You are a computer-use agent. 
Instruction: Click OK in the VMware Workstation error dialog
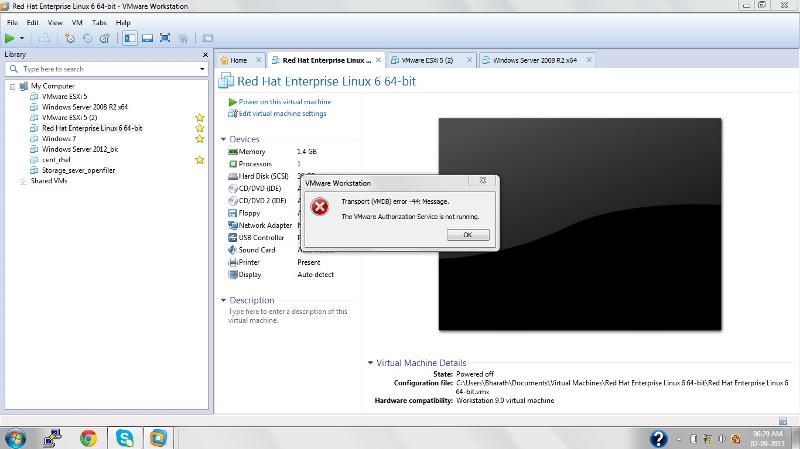(x=468, y=235)
